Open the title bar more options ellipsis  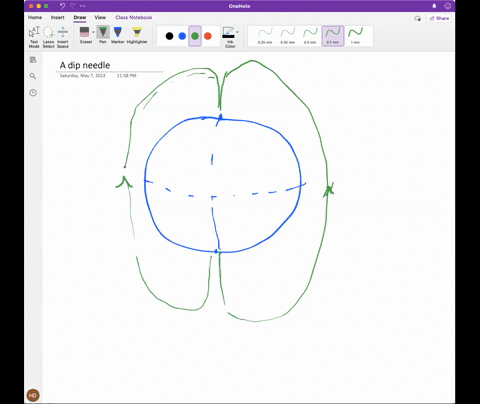pos(83,6)
